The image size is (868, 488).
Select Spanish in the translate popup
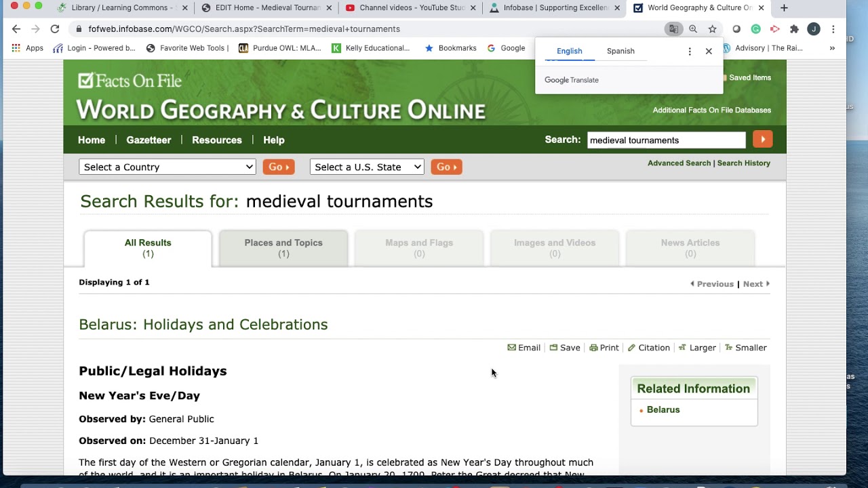point(620,52)
